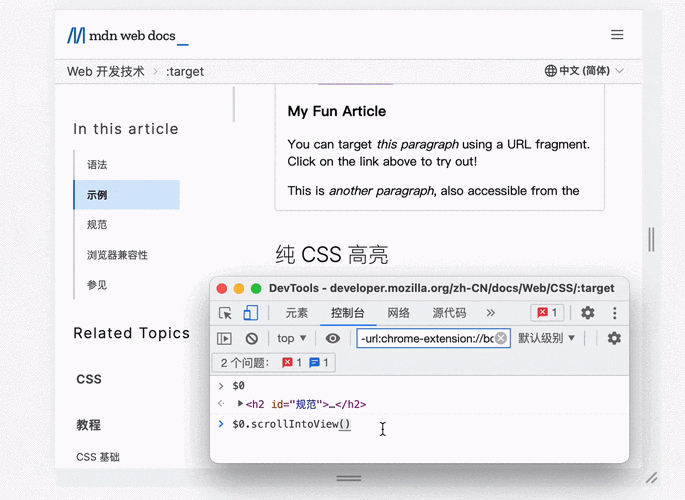Click the $0 console history entry
The height and width of the screenshot is (500, 685).
[x=239, y=386]
